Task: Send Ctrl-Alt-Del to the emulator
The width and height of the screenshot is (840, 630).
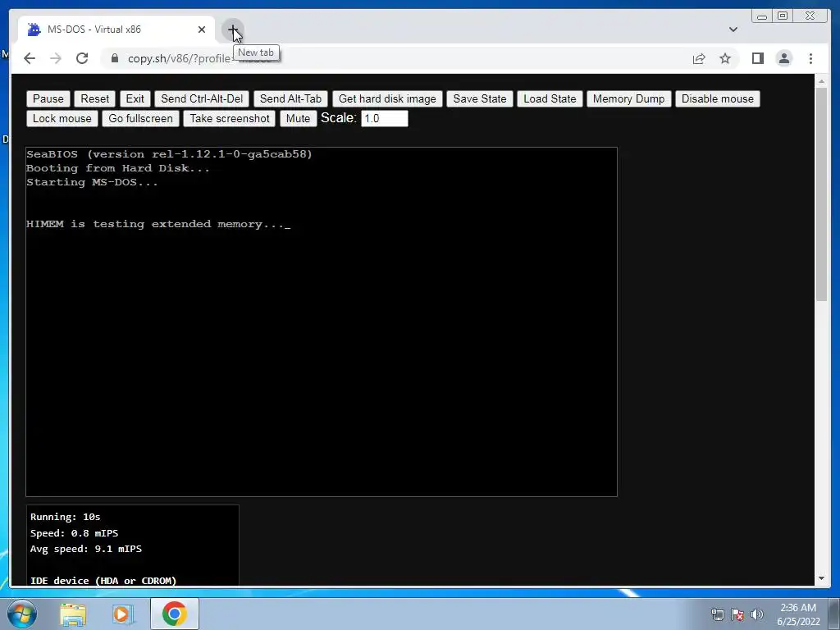Action: [202, 98]
